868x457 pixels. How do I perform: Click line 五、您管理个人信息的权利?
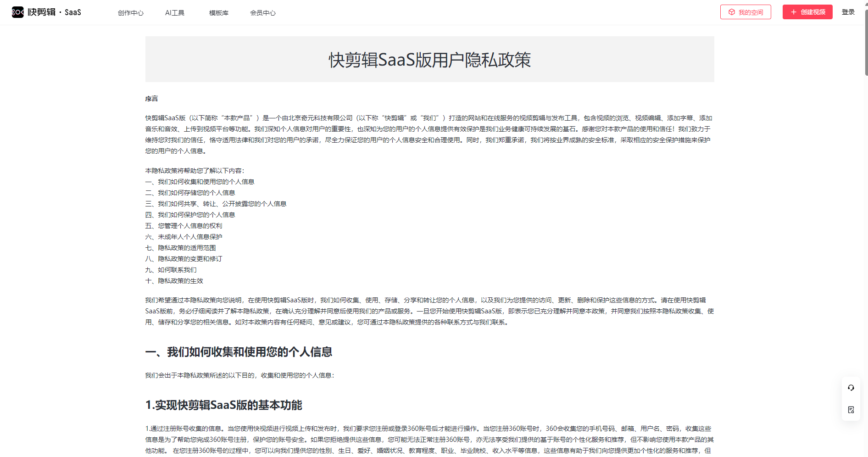(184, 226)
